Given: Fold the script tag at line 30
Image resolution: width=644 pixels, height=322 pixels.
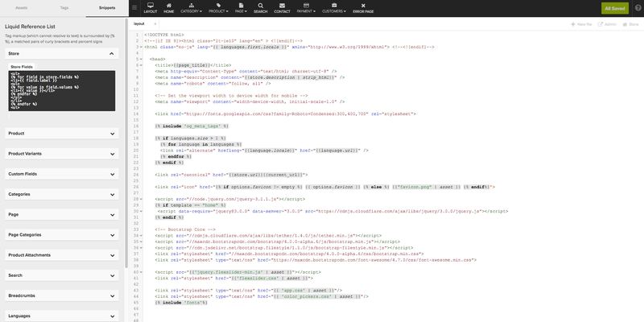Looking at the screenshot, I should coord(142,212).
